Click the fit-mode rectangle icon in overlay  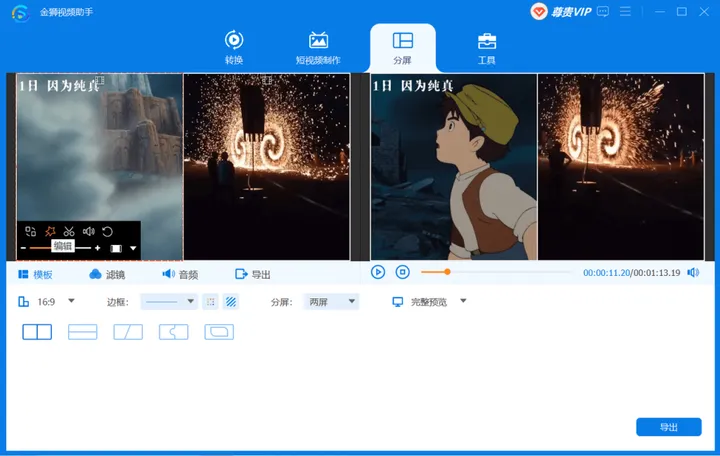[x=116, y=248]
